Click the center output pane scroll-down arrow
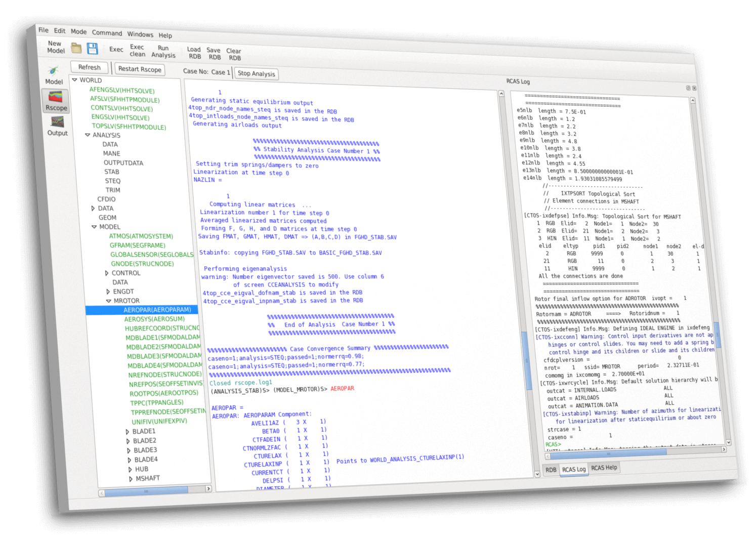This screenshot has width=756, height=539. 537,475
